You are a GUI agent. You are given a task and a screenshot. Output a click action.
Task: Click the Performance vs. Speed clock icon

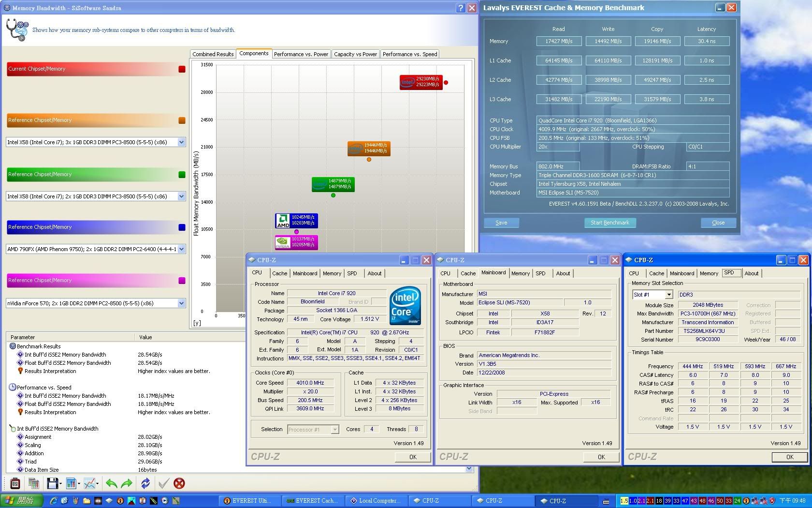13,387
